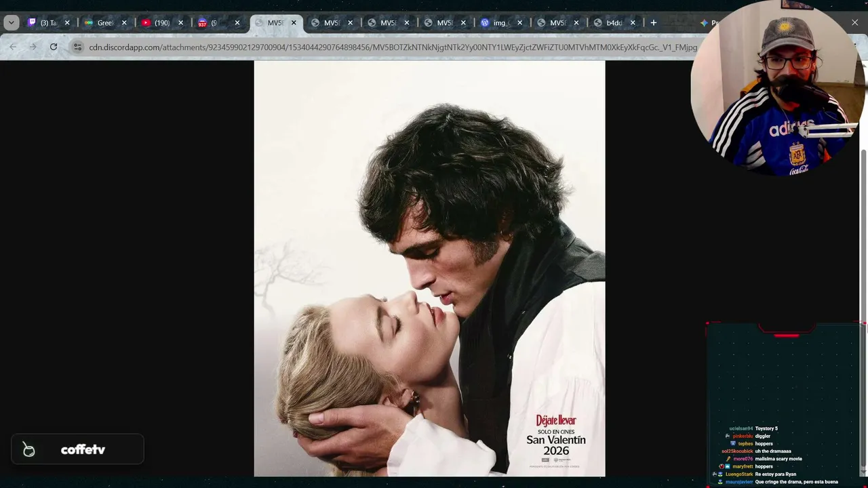
Task: Click the scrollbar down arrow
Action: [x=863, y=472]
